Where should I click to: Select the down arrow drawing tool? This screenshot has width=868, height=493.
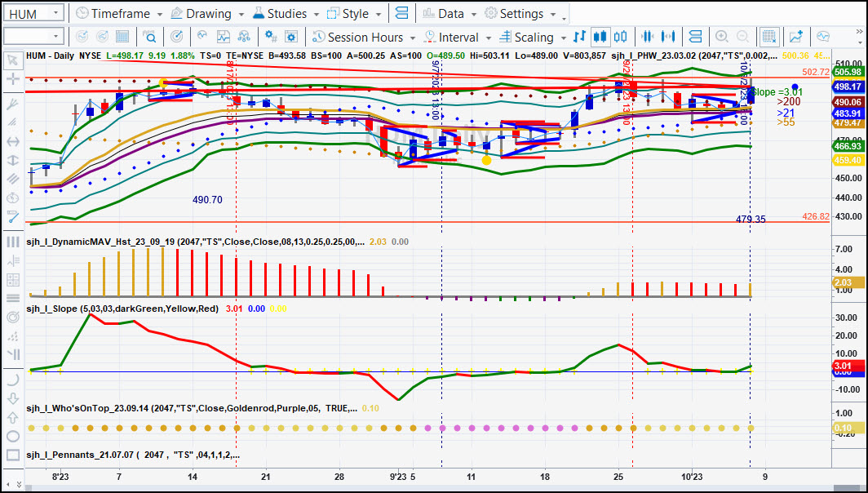(13, 399)
